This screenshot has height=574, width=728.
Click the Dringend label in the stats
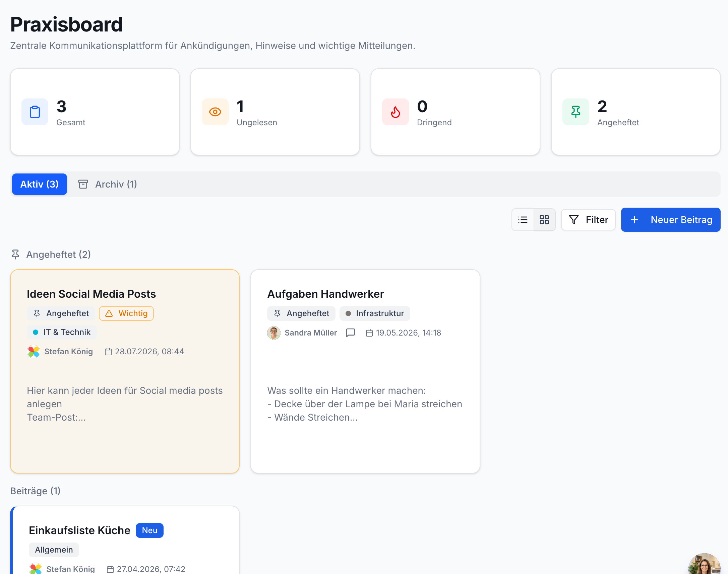pyautogui.click(x=434, y=123)
